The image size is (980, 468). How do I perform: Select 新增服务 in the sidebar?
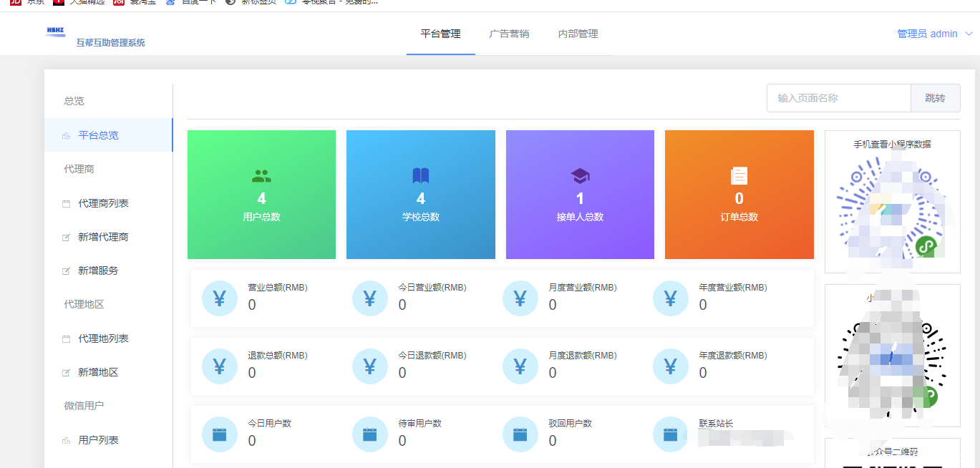98,270
